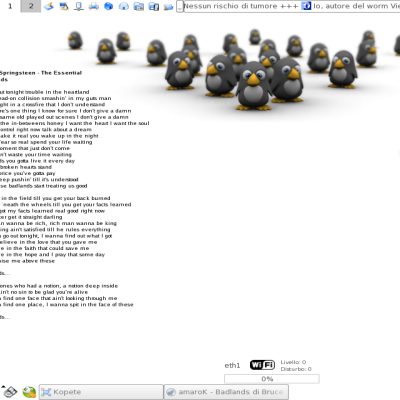Click the blue icon before 'Io, autore' headline

click(x=306, y=6)
